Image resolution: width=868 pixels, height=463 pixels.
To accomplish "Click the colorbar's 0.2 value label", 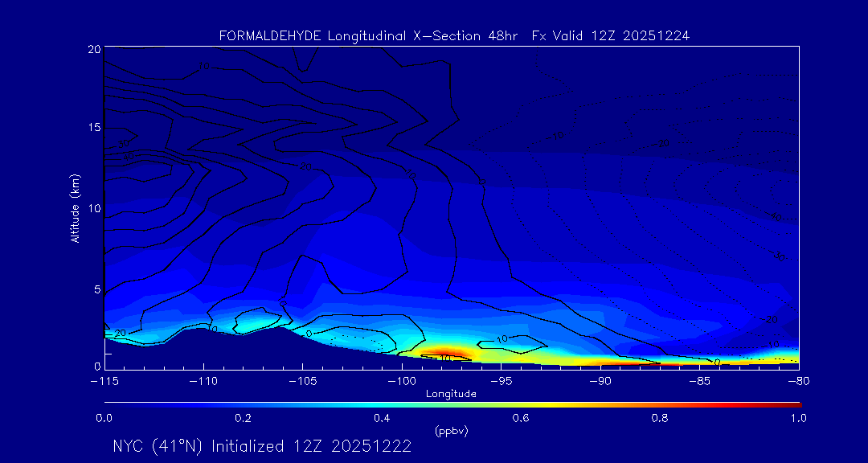I will pos(243,418).
